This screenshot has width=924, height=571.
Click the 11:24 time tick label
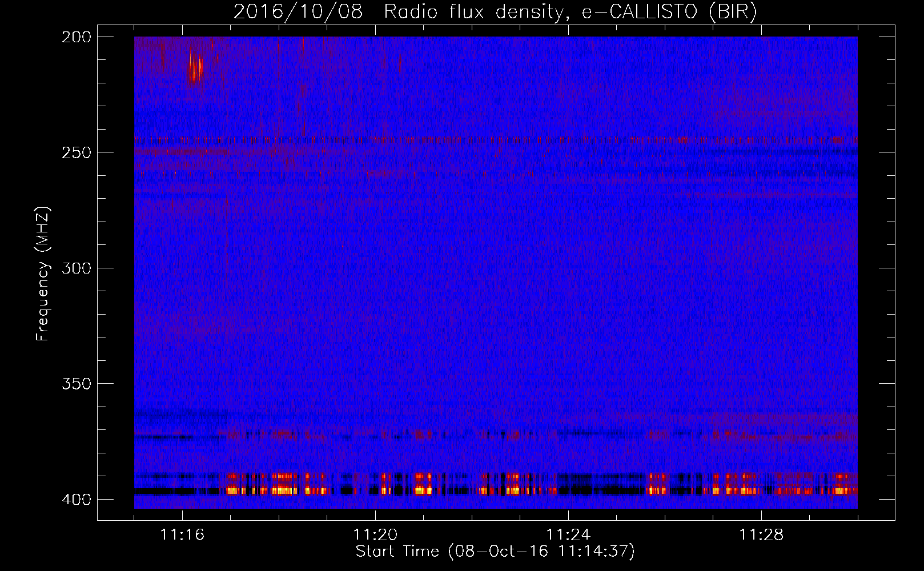(x=568, y=535)
